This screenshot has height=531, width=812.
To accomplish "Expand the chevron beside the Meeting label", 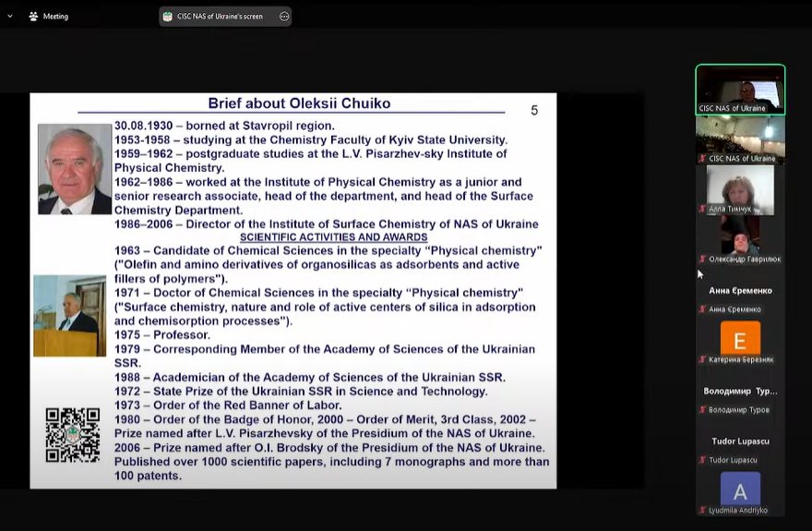I will (10, 16).
